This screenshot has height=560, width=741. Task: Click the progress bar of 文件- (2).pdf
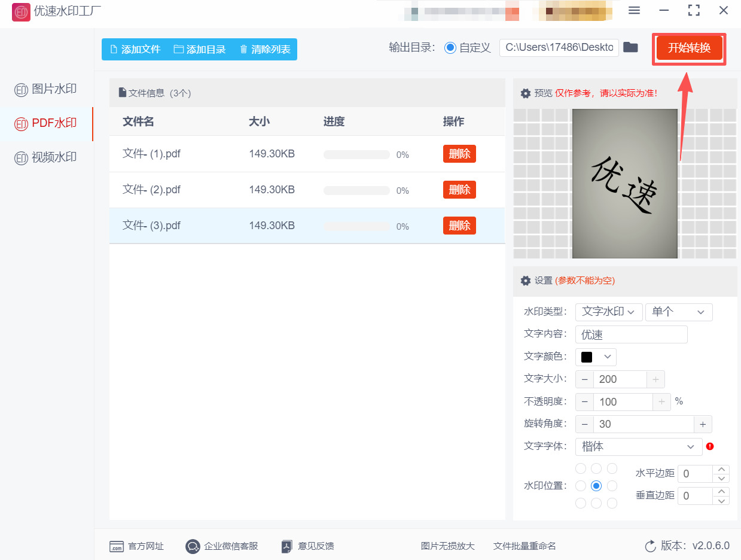click(x=356, y=190)
